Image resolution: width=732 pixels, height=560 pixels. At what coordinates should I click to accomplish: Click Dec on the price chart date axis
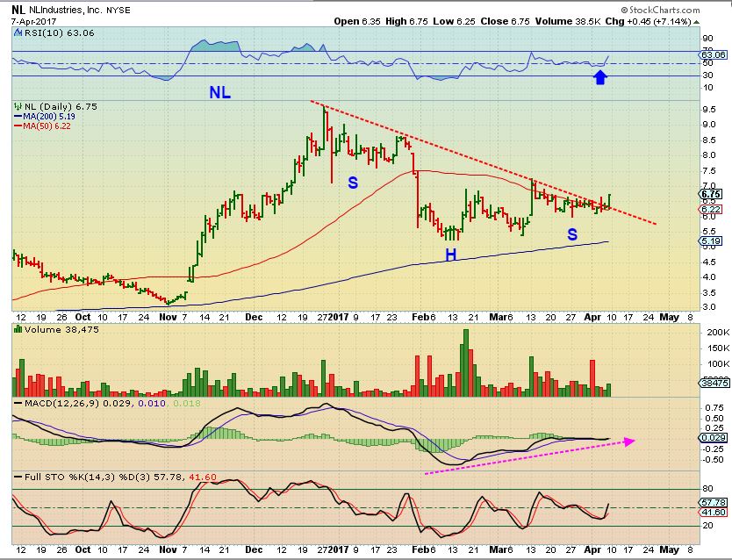[254, 318]
